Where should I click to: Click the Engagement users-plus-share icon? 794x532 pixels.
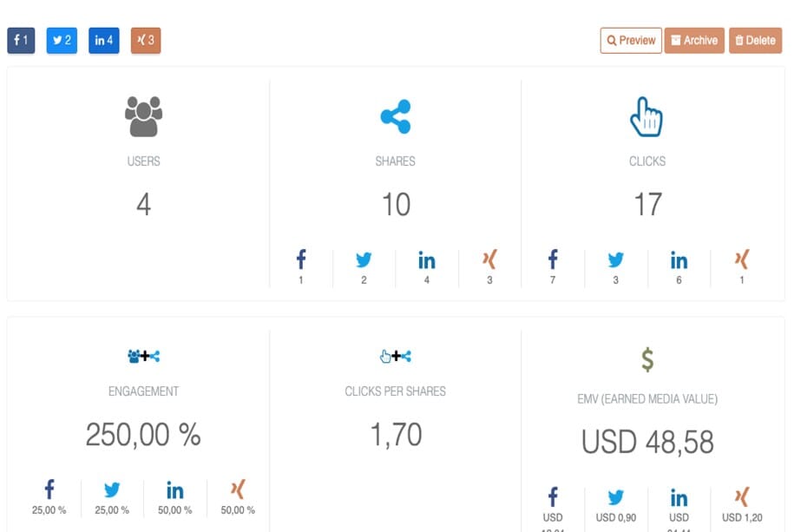[144, 356]
